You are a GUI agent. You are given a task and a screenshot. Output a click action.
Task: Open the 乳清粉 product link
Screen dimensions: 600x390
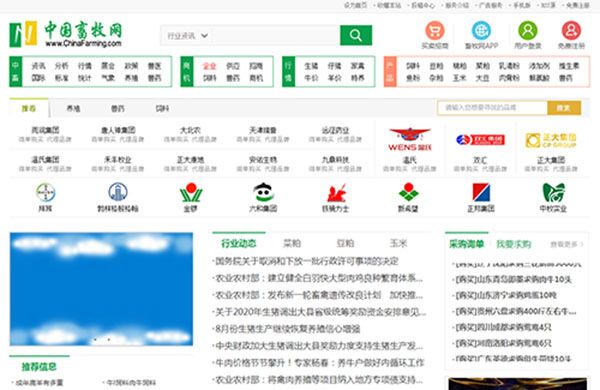(509, 66)
